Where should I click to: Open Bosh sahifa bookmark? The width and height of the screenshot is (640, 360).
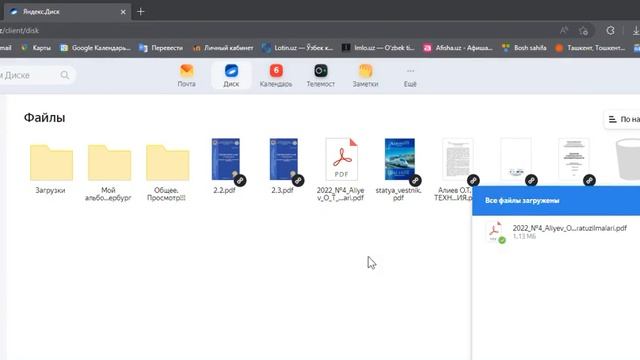tap(524, 48)
